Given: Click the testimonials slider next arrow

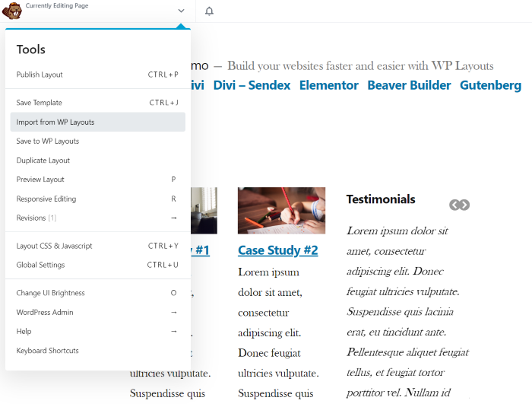Looking at the screenshot, I should pyautogui.click(x=465, y=205).
